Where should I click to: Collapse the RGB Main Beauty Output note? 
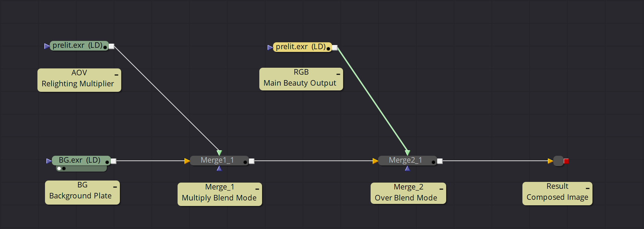coord(338,74)
